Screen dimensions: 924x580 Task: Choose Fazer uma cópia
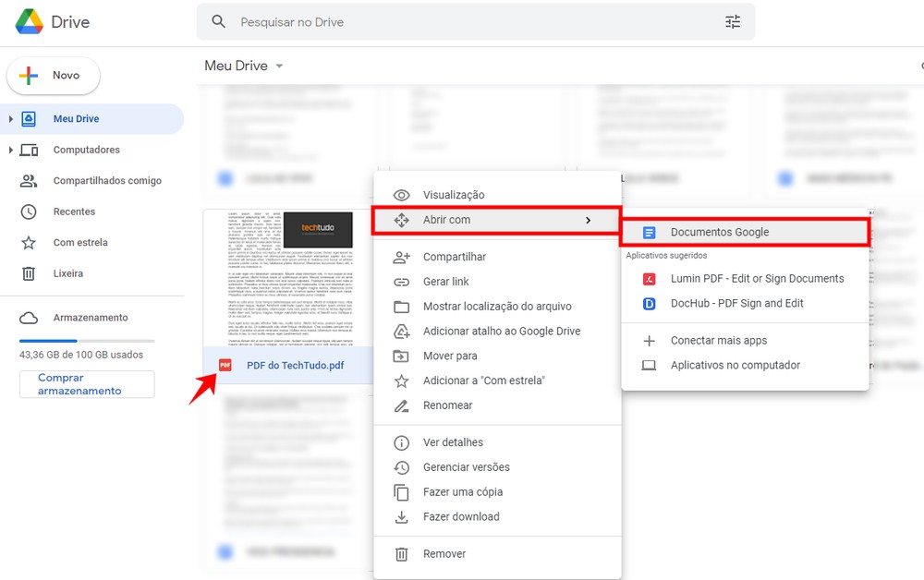click(497, 491)
